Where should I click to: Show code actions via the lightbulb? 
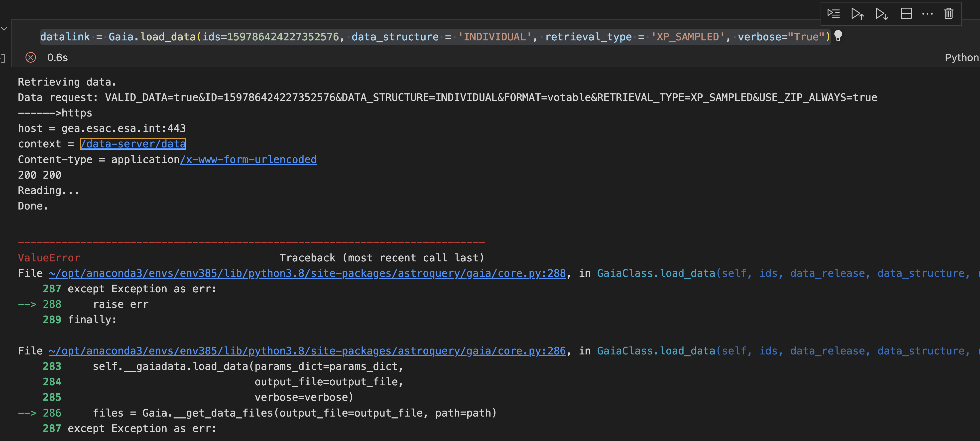tap(838, 36)
